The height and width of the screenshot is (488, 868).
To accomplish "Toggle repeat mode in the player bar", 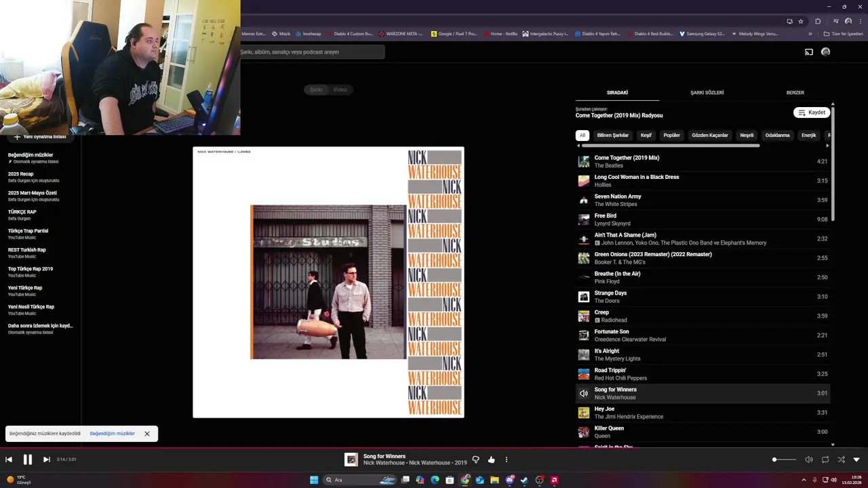I will coord(825,460).
